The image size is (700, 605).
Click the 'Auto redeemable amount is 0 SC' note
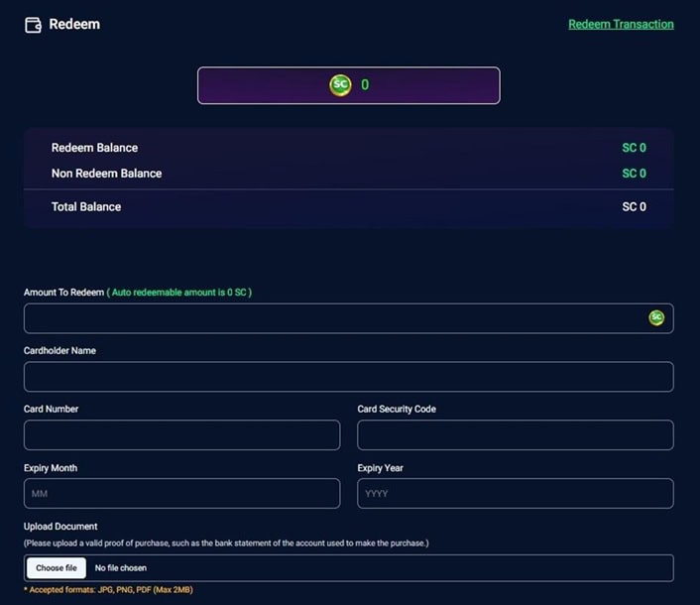click(179, 293)
